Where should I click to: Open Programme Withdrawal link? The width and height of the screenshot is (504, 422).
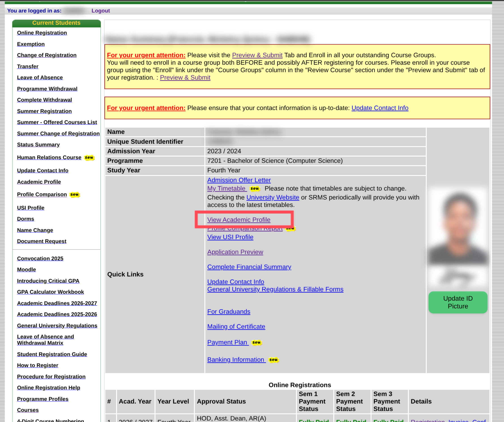[47, 89]
